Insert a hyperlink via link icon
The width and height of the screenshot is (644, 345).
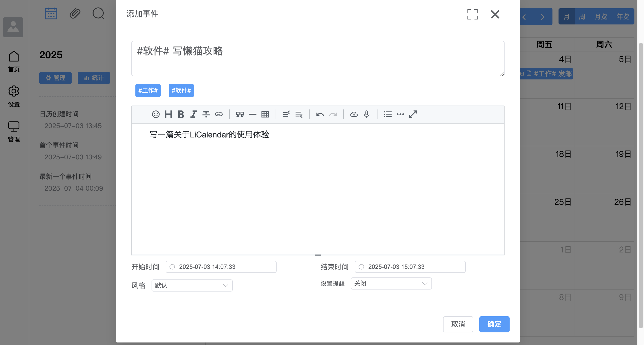219,114
